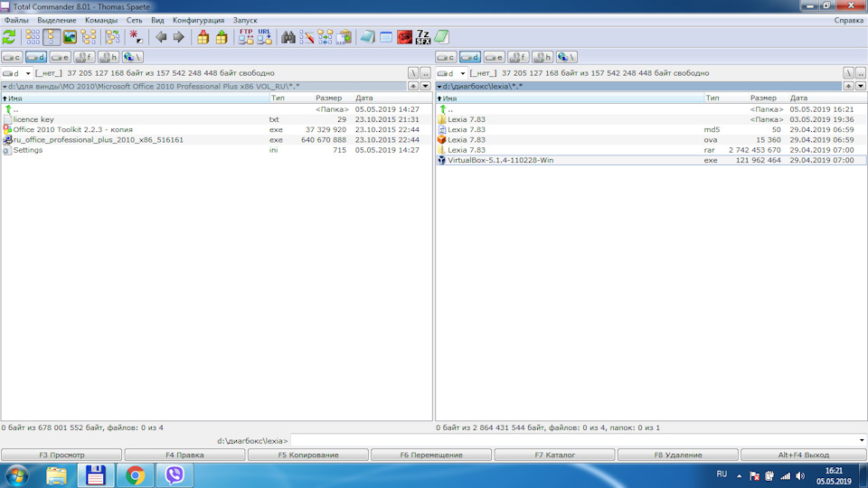Click the synchronize directories icon
This screenshot has width=868, height=488.
click(x=325, y=37)
